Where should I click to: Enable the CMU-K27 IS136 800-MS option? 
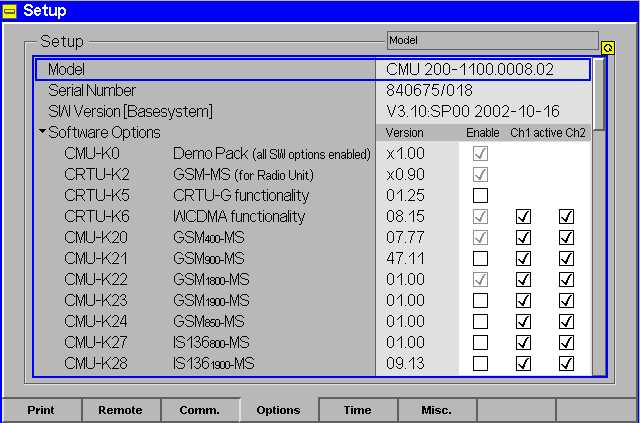tap(480, 343)
